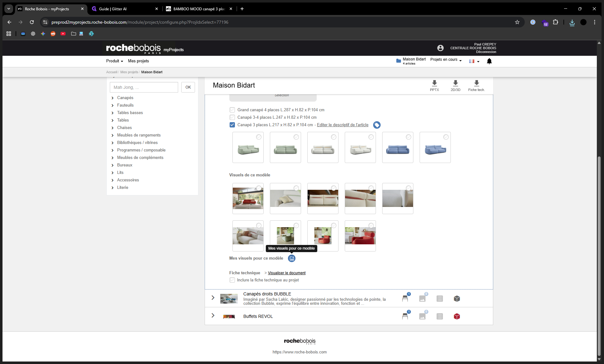Enable Inclure la fiche technique au projet
Image resolution: width=604 pixels, height=364 pixels.
click(232, 280)
